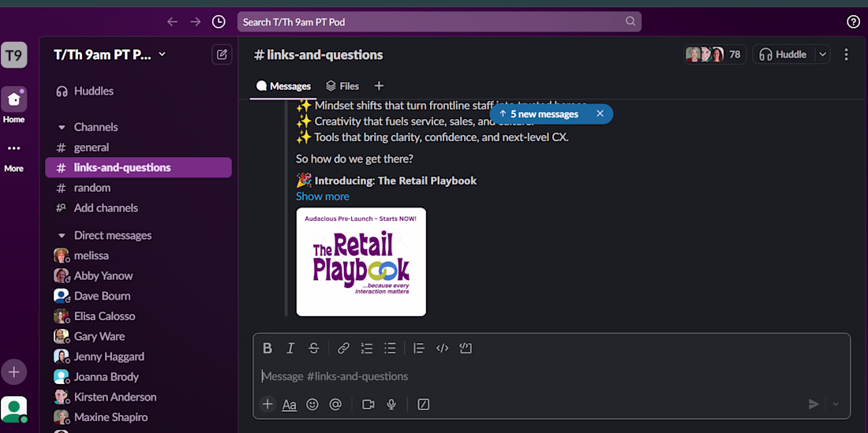Viewport: 868px width, 433px height.
Task: Toggle blockquote formatting
Action: pos(418,348)
